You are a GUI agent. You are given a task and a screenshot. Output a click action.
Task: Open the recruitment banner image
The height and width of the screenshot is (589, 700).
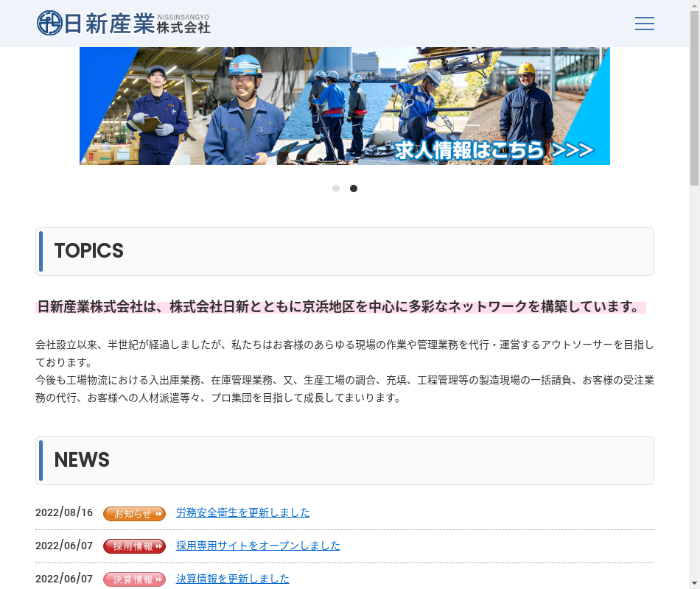[345, 106]
